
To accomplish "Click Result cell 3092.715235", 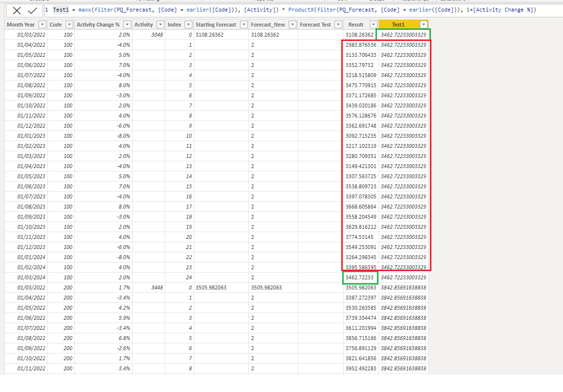I will point(361,136).
